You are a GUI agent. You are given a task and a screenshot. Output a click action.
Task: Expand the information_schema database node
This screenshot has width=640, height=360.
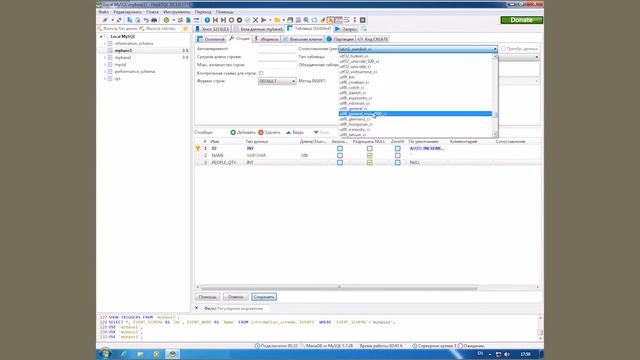(x=105, y=43)
